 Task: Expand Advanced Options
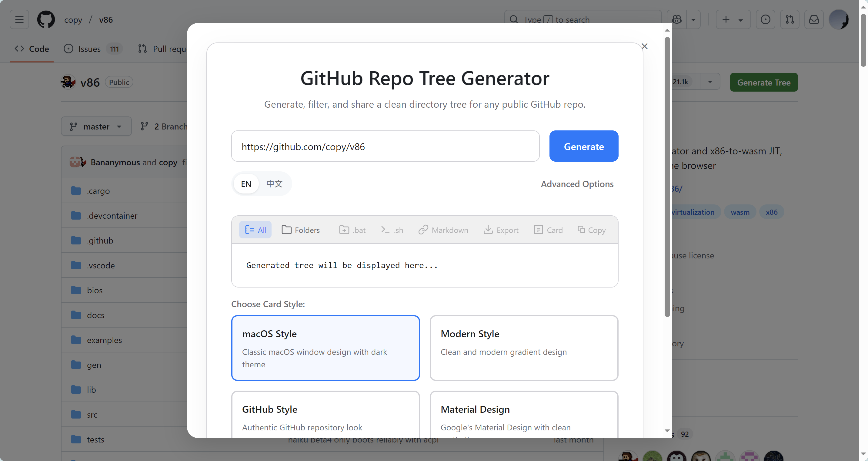[x=577, y=184]
